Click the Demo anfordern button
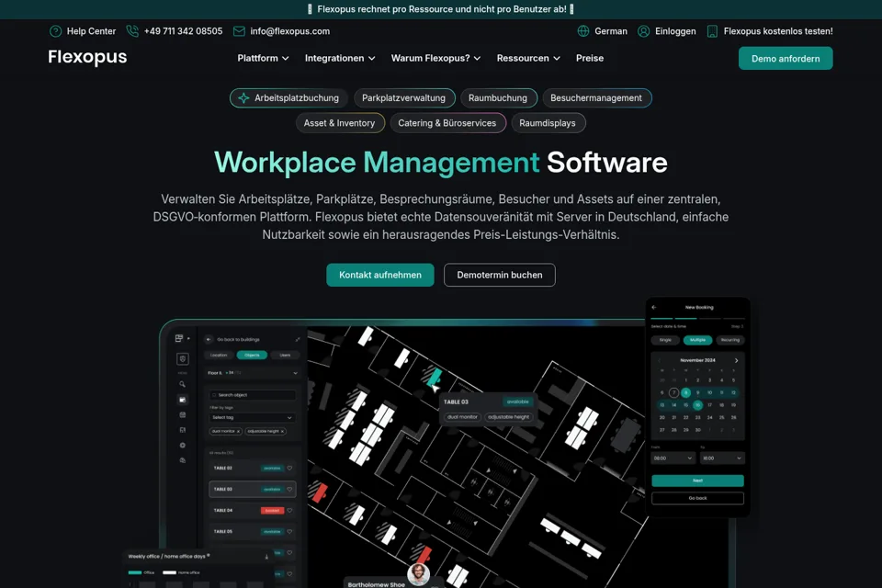 (786, 59)
